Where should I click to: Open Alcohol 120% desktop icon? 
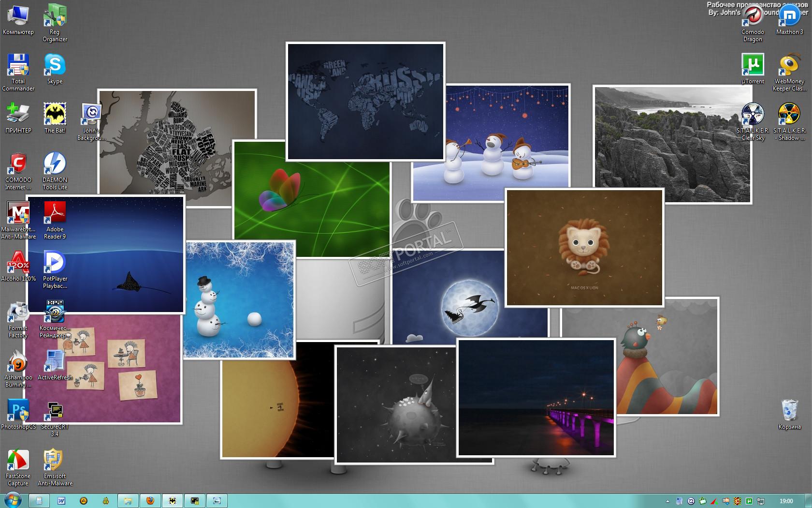(x=18, y=266)
